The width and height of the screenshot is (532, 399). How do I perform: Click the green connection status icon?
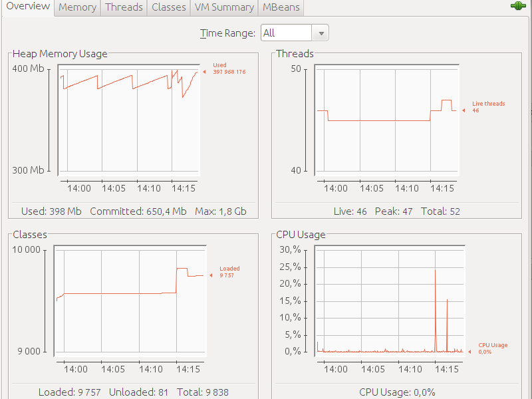pos(518,6)
